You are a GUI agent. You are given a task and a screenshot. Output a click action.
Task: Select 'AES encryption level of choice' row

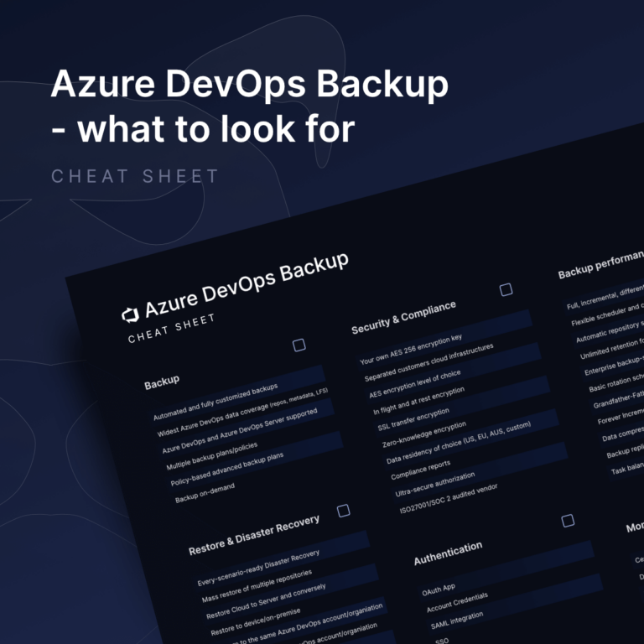(x=414, y=383)
